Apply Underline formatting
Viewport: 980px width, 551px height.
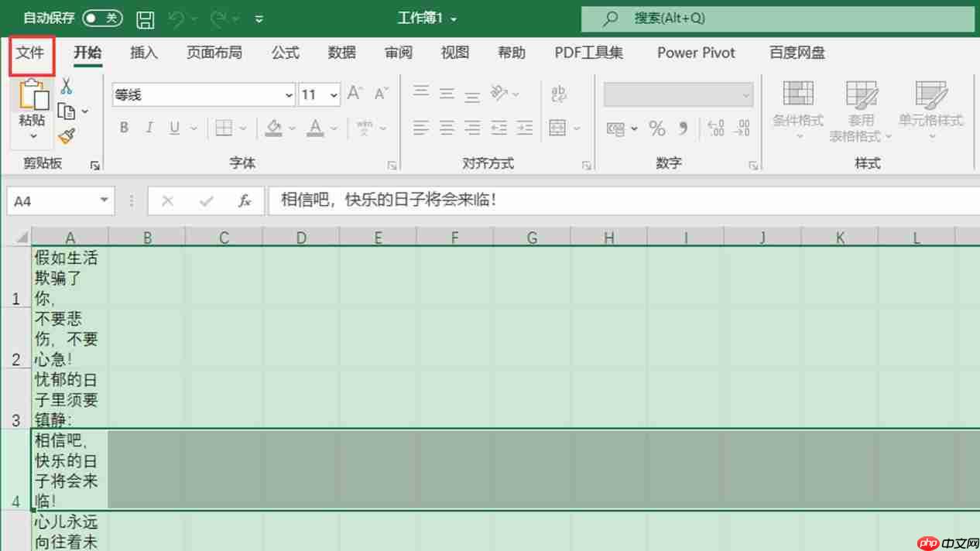coord(174,128)
